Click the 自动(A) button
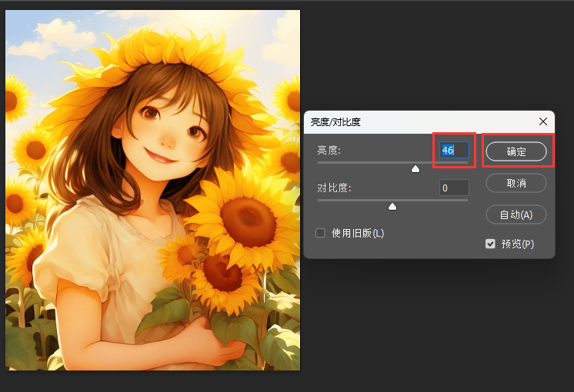This screenshot has width=574, height=392. pyautogui.click(x=516, y=214)
